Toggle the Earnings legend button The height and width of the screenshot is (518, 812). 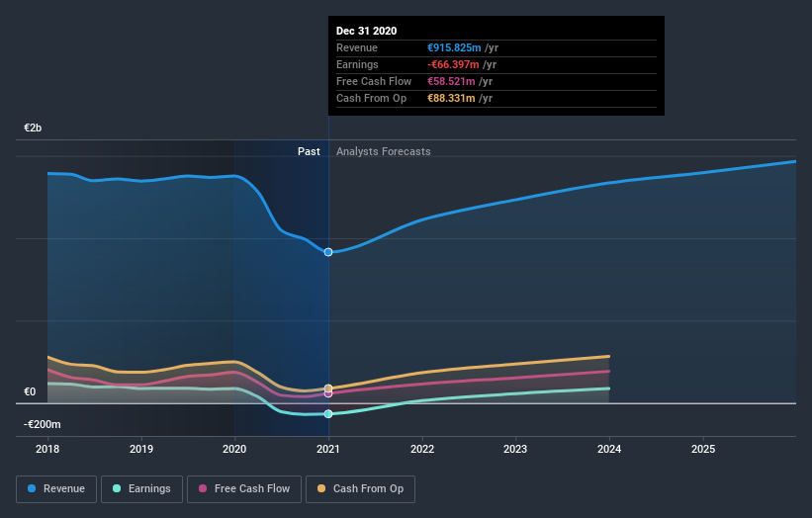pos(141,489)
